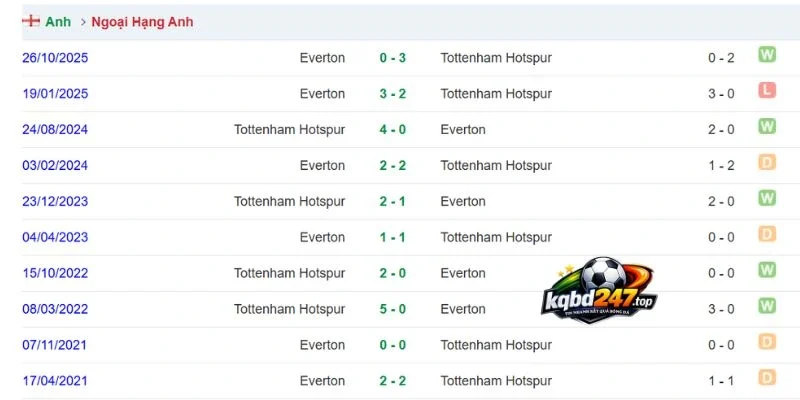Open the Ngoại Hạng Anh league link
The image size is (800, 400).
pos(142,22)
